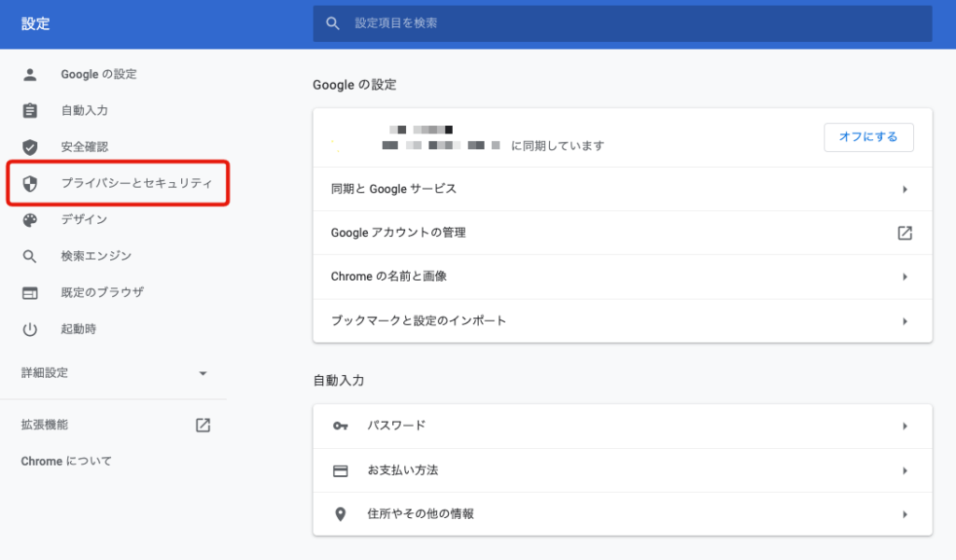The image size is (956, 560).
Task: Open 同期と Google サービス arrow
Action: [x=904, y=189]
